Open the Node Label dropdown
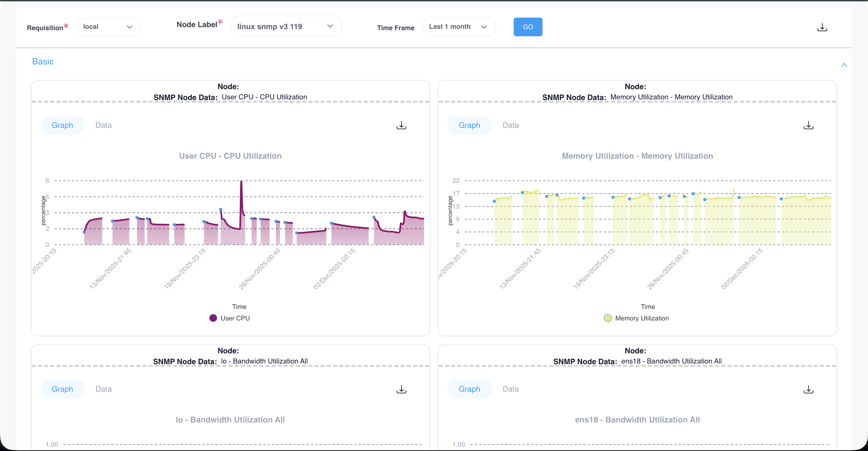The width and height of the screenshot is (868, 451). pyautogui.click(x=286, y=26)
